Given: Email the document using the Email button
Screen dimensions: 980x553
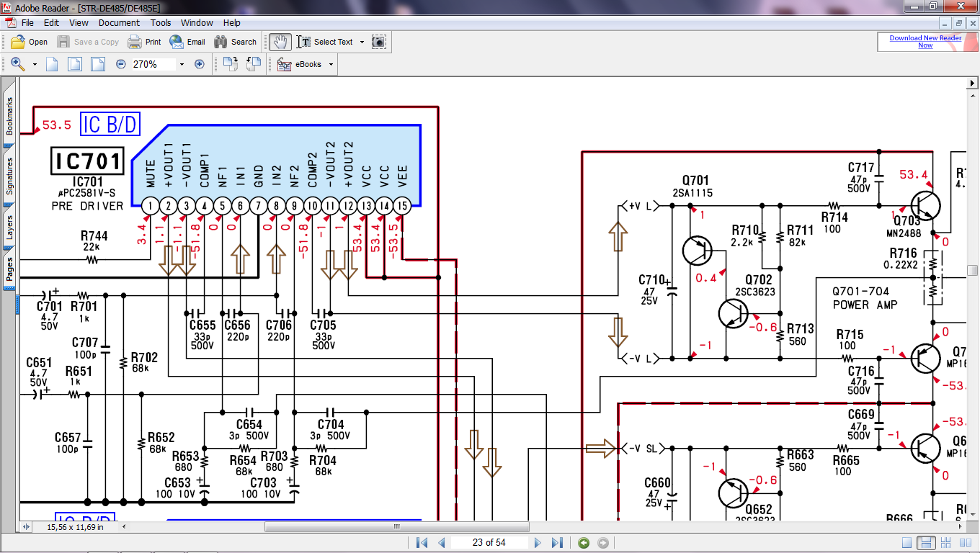Looking at the screenshot, I should [187, 42].
